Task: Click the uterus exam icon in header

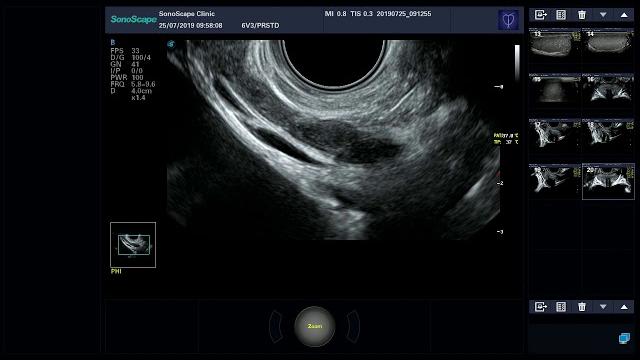Action: 508,20
